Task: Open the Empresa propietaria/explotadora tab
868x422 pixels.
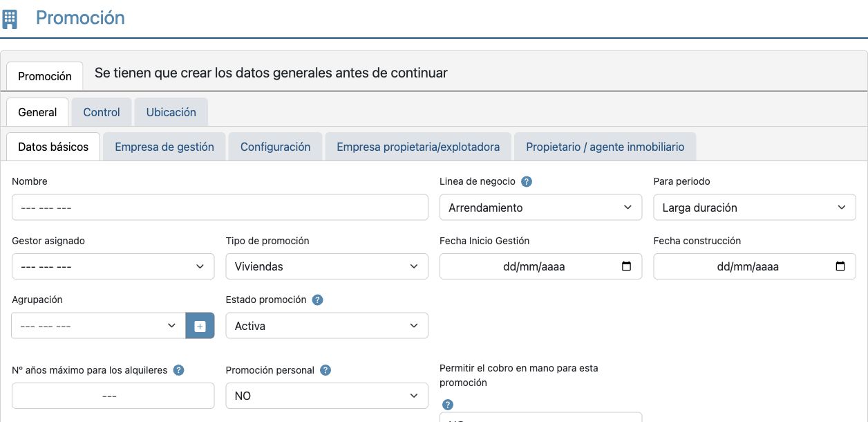Action: 418,147
